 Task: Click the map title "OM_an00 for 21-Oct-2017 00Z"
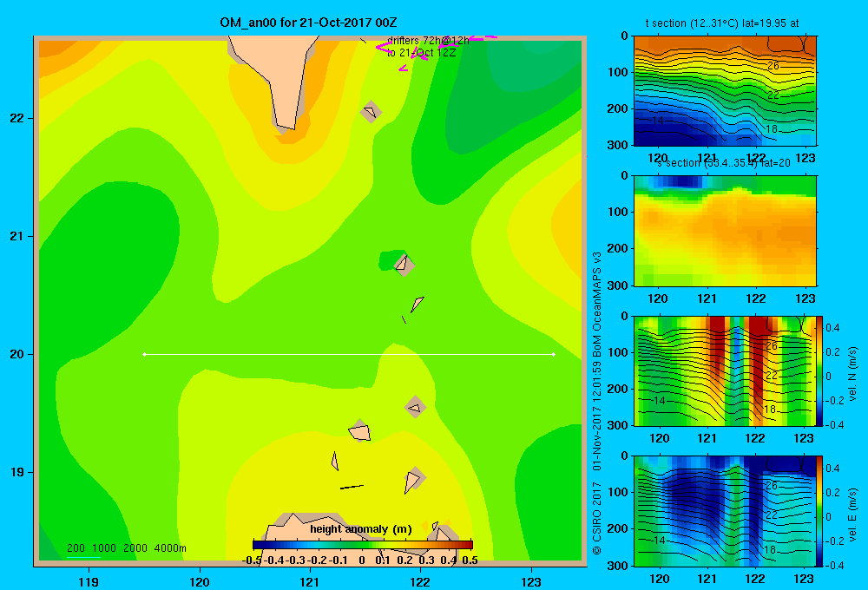(x=308, y=23)
